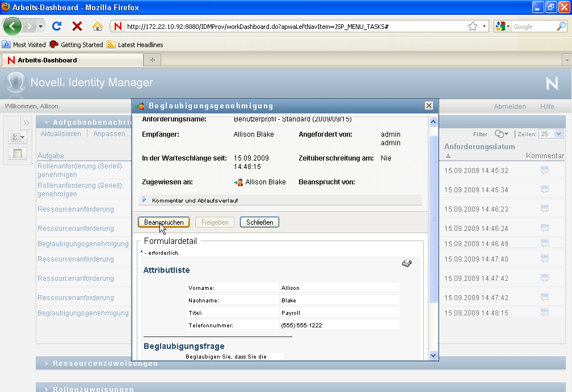Bookmark page with star icon
This screenshot has width=572, height=392.
point(472,26)
